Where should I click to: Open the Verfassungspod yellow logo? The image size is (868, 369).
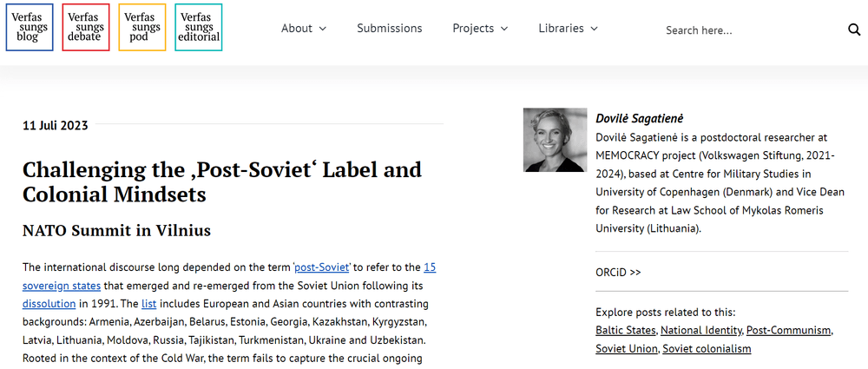coord(142,28)
